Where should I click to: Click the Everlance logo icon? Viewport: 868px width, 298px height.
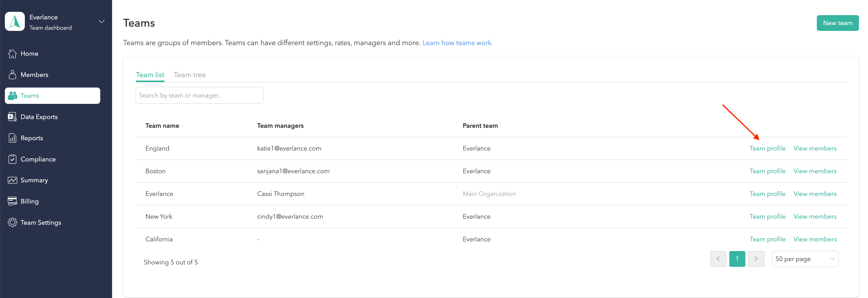[x=15, y=22]
